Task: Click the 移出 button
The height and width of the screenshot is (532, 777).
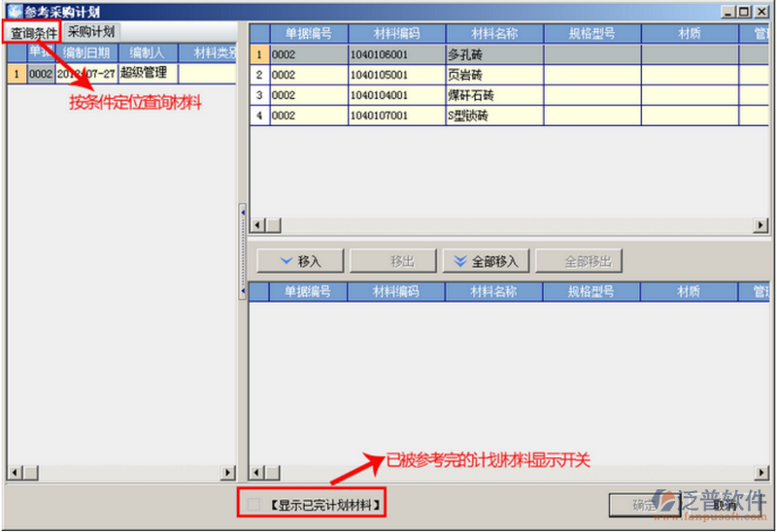Action: tap(393, 261)
